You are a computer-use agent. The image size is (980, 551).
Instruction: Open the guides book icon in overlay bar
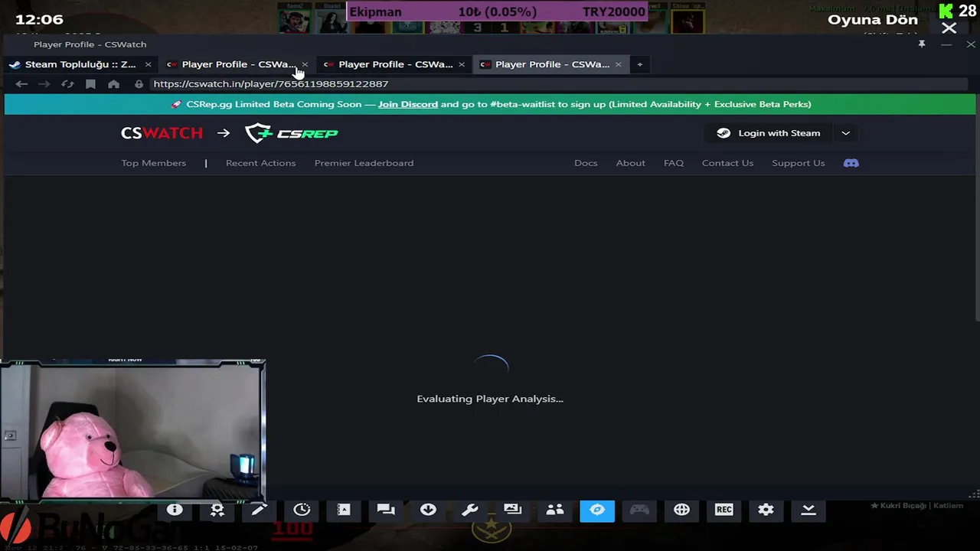344,510
